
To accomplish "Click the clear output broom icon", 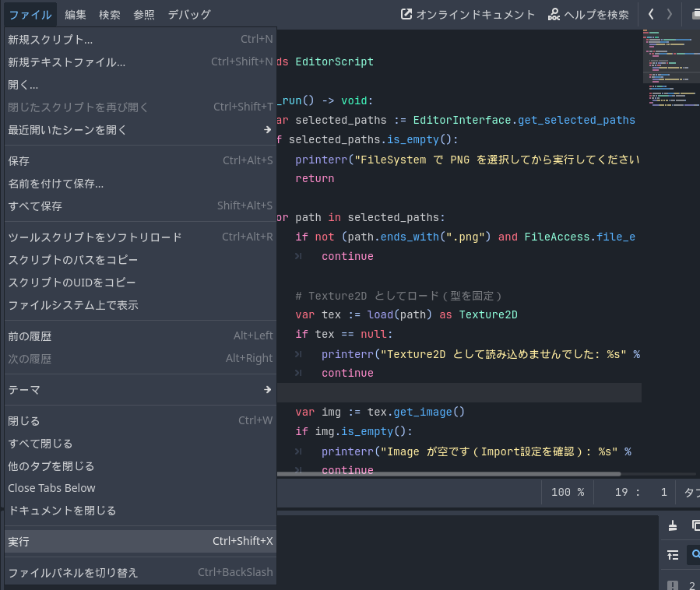I will click(674, 525).
